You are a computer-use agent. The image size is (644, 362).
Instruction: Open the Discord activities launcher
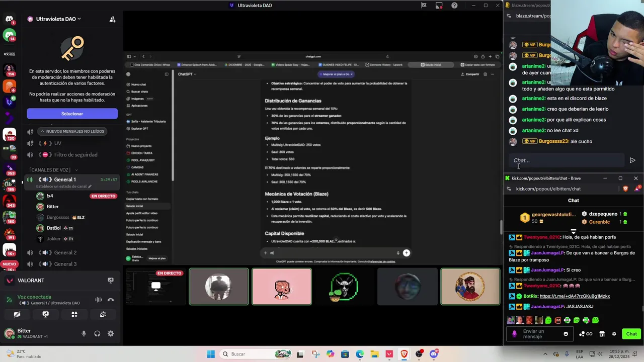pos(74,314)
